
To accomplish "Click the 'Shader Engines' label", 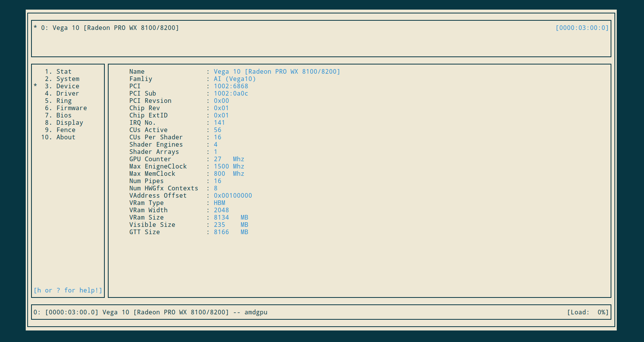I will pyautogui.click(x=156, y=144).
